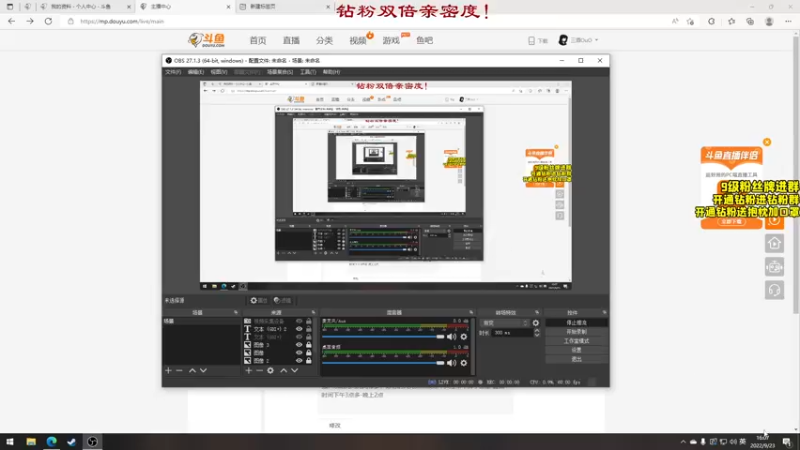Pop out the audio mixer dock panel
Viewport: 800px width, 450px height.
pos(471,312)
